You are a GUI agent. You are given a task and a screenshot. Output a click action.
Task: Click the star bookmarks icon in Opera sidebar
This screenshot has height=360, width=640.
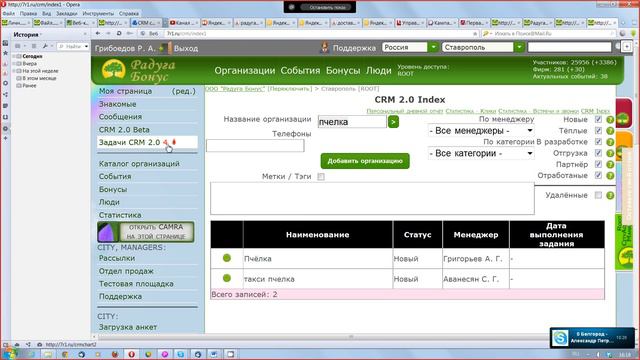point(5,53)
